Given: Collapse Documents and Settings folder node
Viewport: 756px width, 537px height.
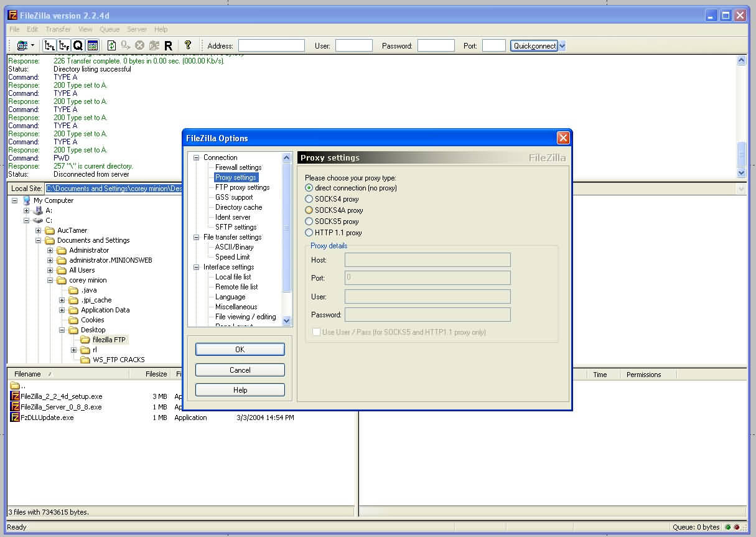Looking at the screenshot, I should tap(38, 240).
